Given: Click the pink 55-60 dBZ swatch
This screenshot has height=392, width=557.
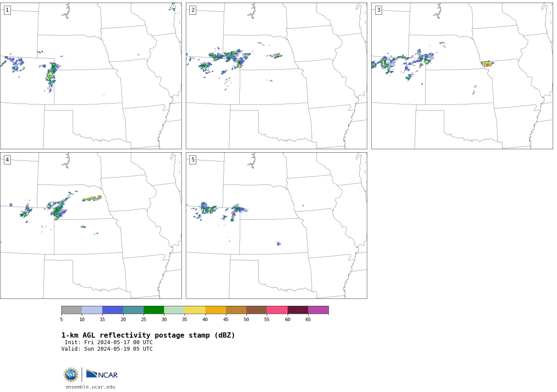Looking at the screenshot, I should [277, 310].
